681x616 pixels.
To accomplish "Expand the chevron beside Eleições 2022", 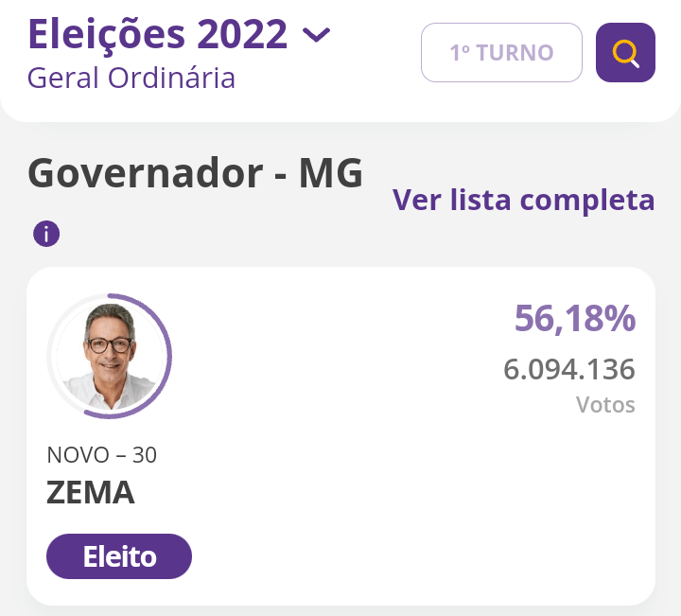I will (316, 36).
